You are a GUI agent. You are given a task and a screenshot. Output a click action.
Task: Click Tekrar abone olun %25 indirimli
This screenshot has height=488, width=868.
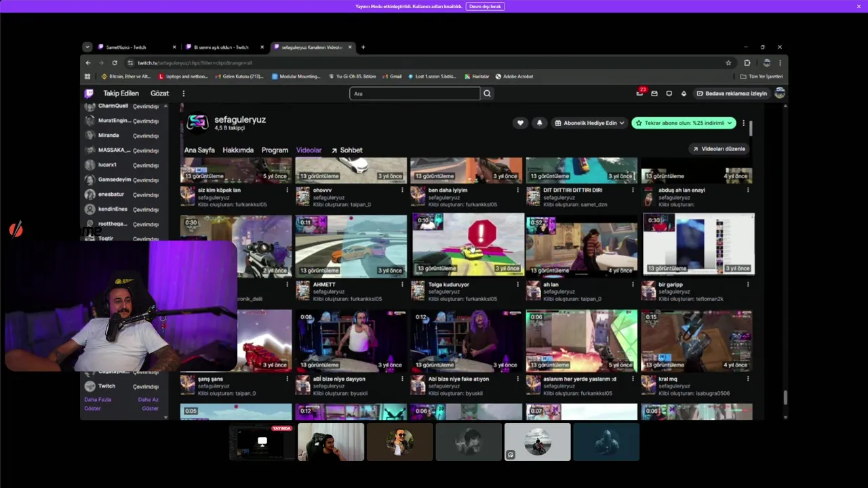tap(684, 123)
